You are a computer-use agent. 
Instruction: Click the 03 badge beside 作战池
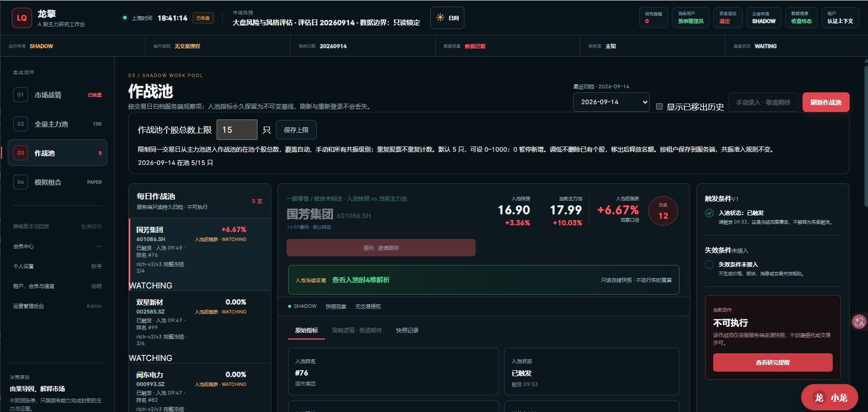(x=20, y=153)
